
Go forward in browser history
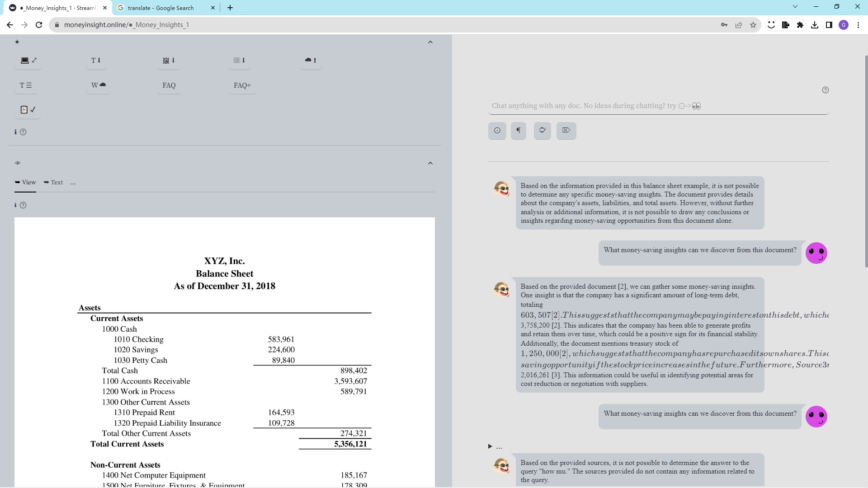(x=24, y=25)
